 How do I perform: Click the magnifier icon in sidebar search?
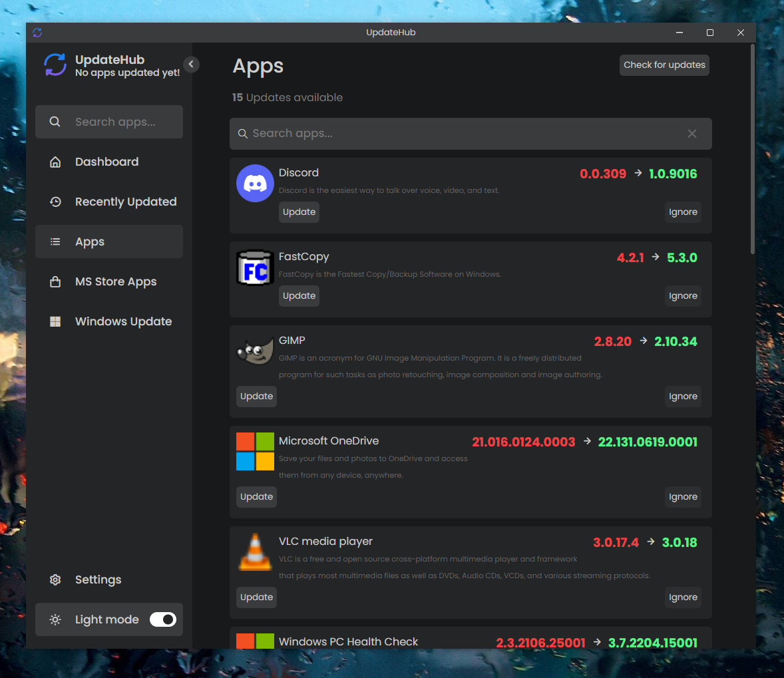pos(55,122)
